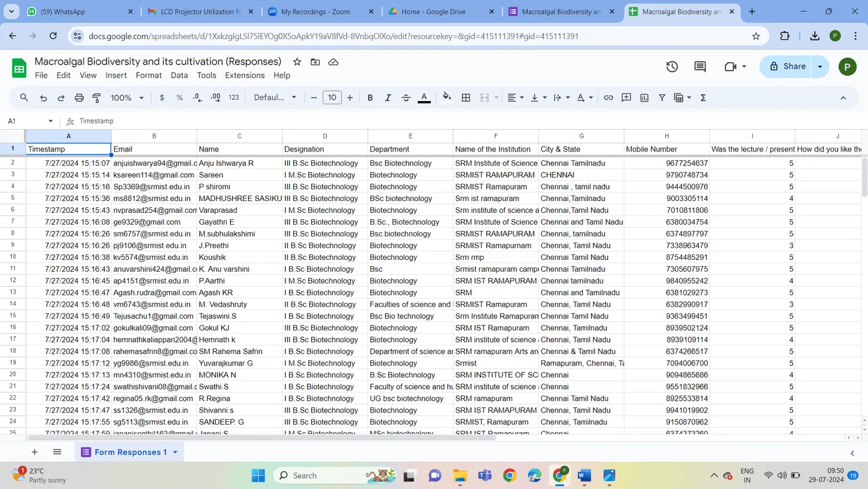Click the Redo icon in toolbar

(x=61, y=97)
